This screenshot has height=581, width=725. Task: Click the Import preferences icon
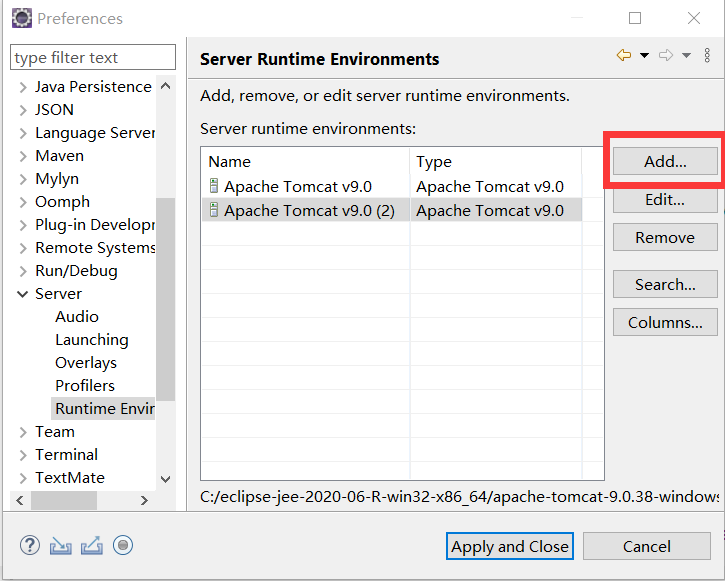pos(60,545)
